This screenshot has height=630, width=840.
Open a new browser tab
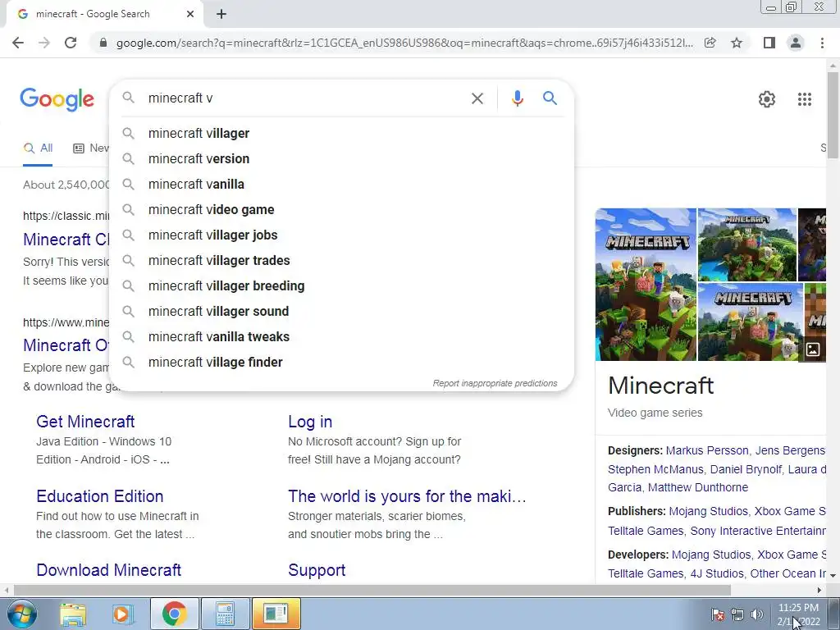(221, 15)
